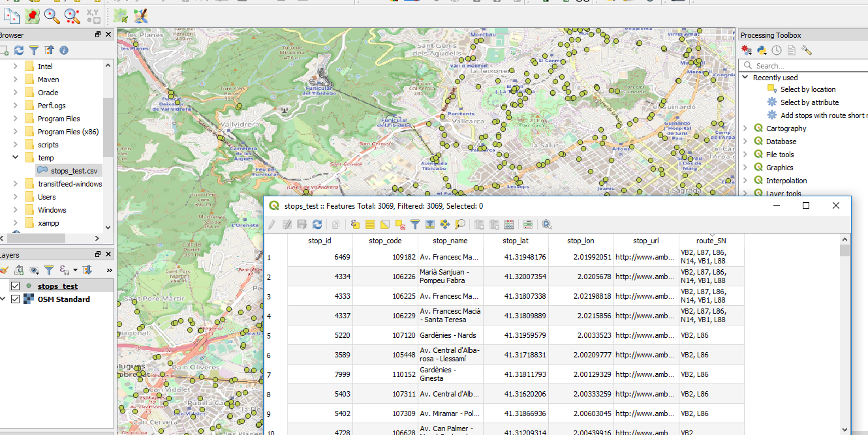Expand the Cartography group in Processing Toolbox
The width and height of the screenshot is (868, 435).
point(745,128)
